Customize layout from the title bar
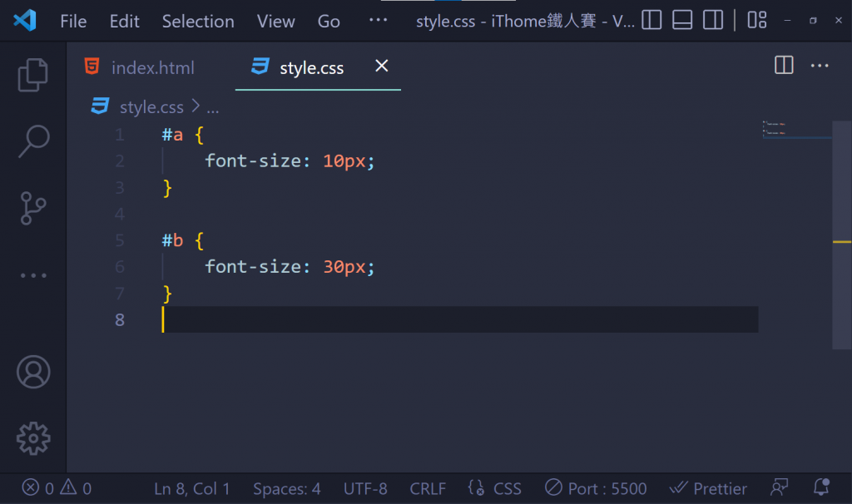 756,21
